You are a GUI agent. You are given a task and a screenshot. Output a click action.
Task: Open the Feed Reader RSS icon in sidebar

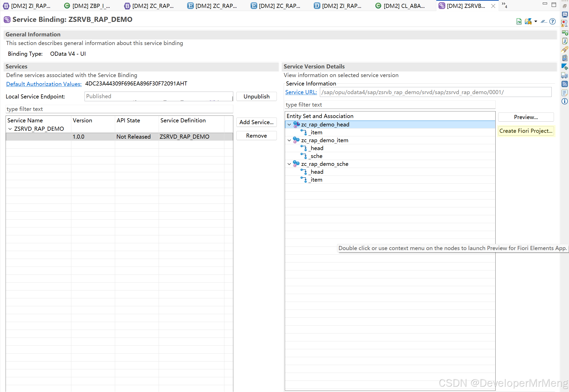pos(564,84)
